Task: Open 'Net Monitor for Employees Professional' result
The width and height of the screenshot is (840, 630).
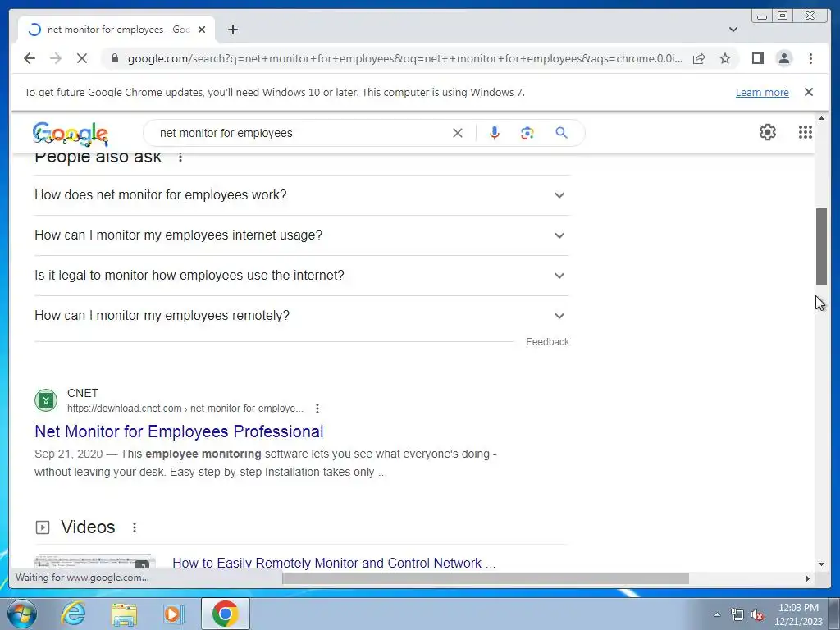Action: click(179, 431)
